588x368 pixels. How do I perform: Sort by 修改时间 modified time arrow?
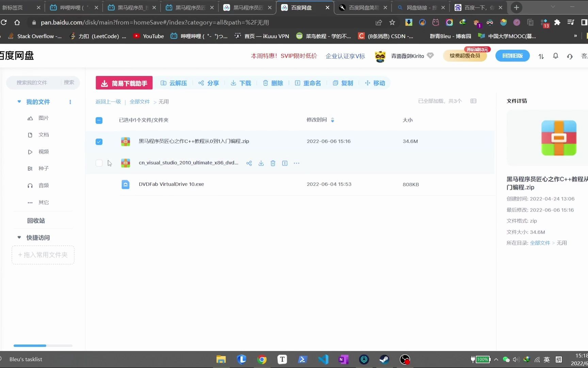[332, 120]
